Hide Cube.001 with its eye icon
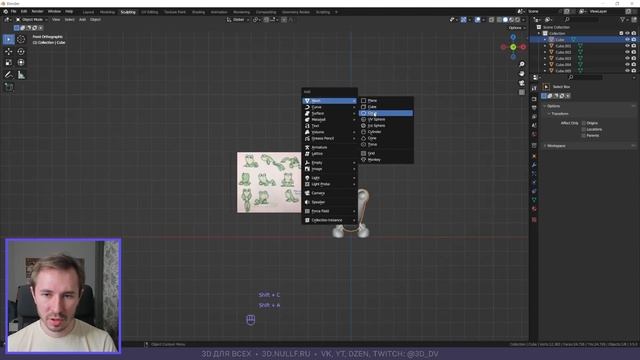 tap(627, 46)
